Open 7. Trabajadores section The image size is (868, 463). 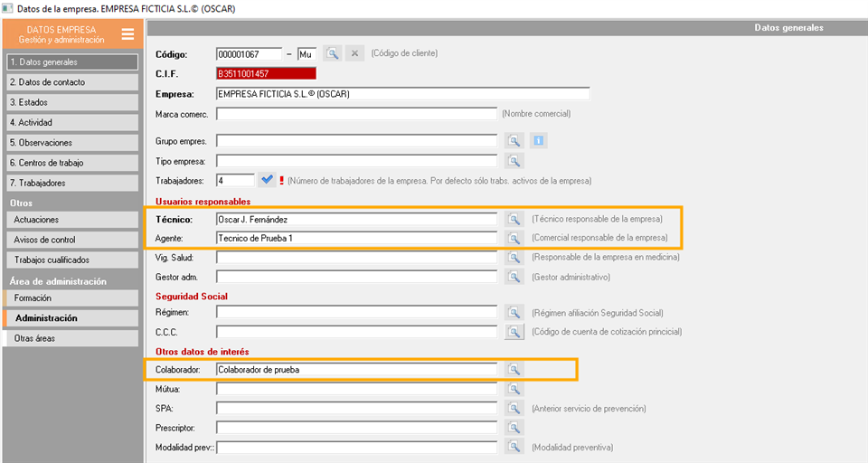pyautogui.click(x=71, y=183)
